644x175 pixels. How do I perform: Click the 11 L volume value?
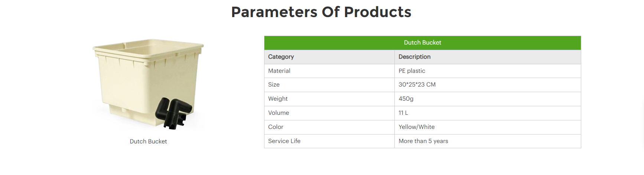click(x=403, y=113)
